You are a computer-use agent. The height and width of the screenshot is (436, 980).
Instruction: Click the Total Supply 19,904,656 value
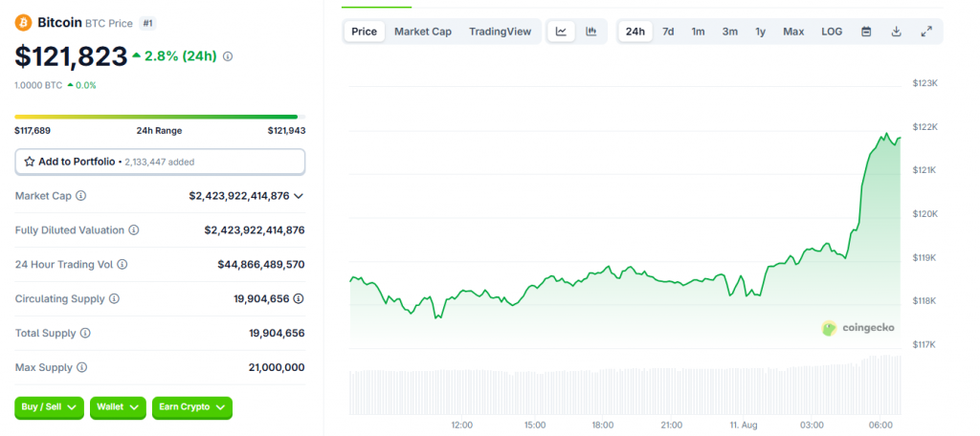(277, 333)
